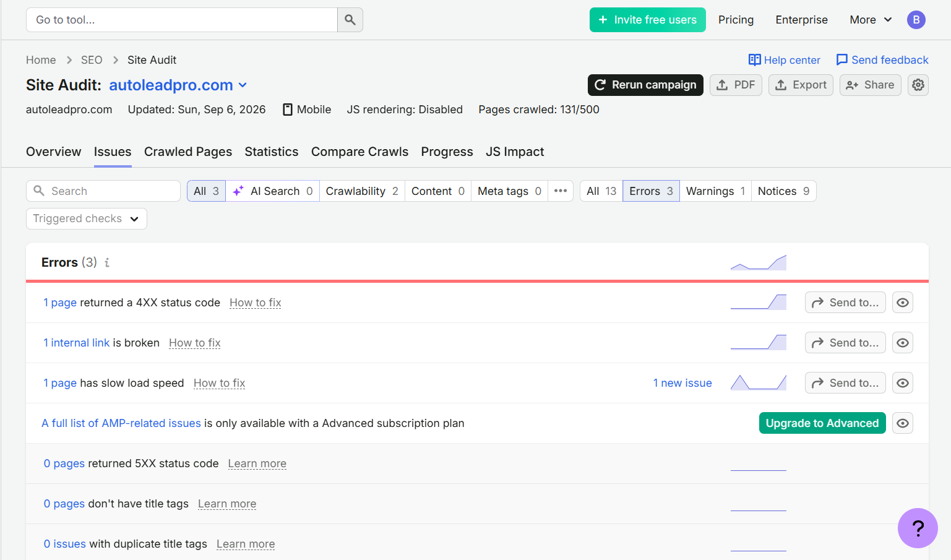951x560 pixels.
Task: Hide the 4XX status code issue via eye icon
Action: click(903, 303)
